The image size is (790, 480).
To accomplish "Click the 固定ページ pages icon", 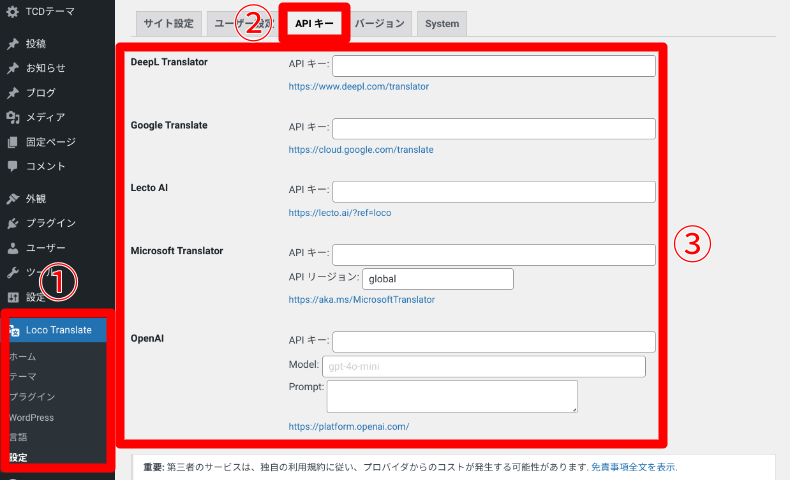I will 13,142.
